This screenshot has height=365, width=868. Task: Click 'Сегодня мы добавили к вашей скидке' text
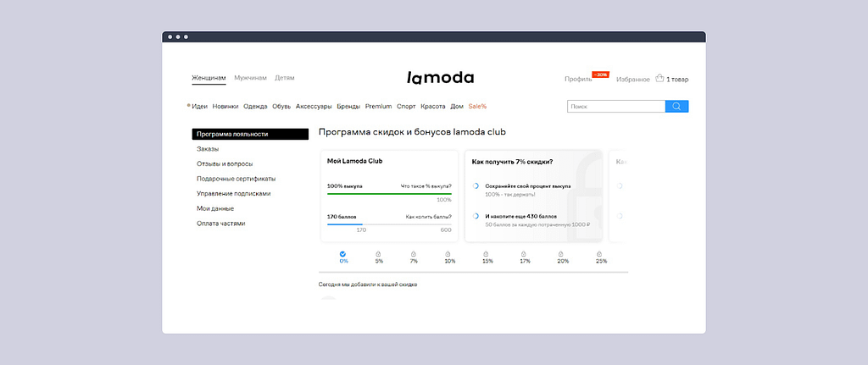(x=368, y=285)
